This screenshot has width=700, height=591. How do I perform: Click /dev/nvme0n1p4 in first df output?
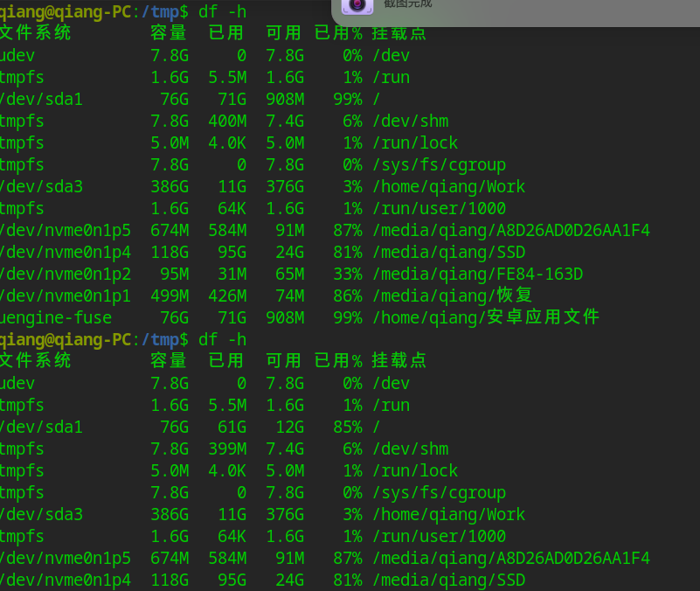pyautogui.click(x=66, y=253)
